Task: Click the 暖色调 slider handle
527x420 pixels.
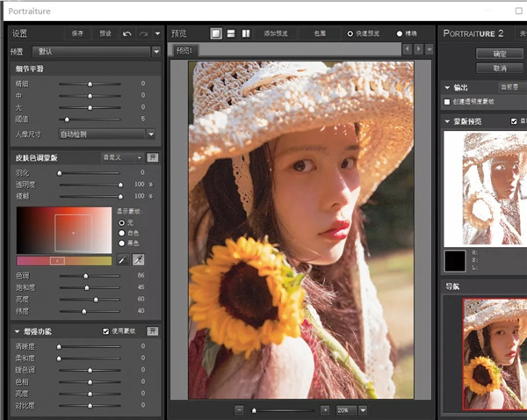Action: 90,370
